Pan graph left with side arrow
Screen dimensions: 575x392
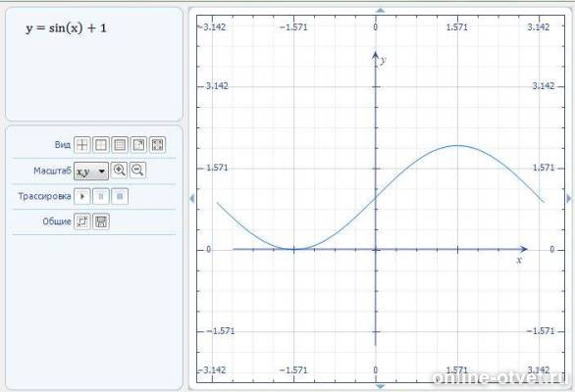191,199
